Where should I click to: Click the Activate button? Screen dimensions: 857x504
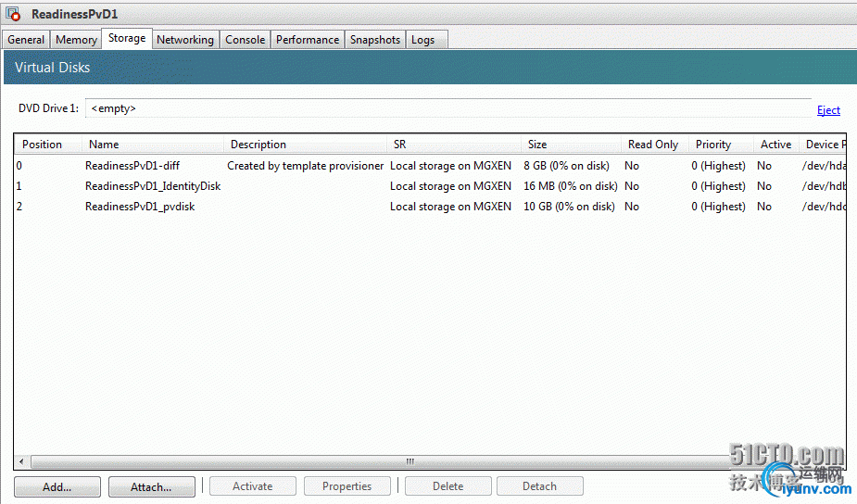pos(253,486)
